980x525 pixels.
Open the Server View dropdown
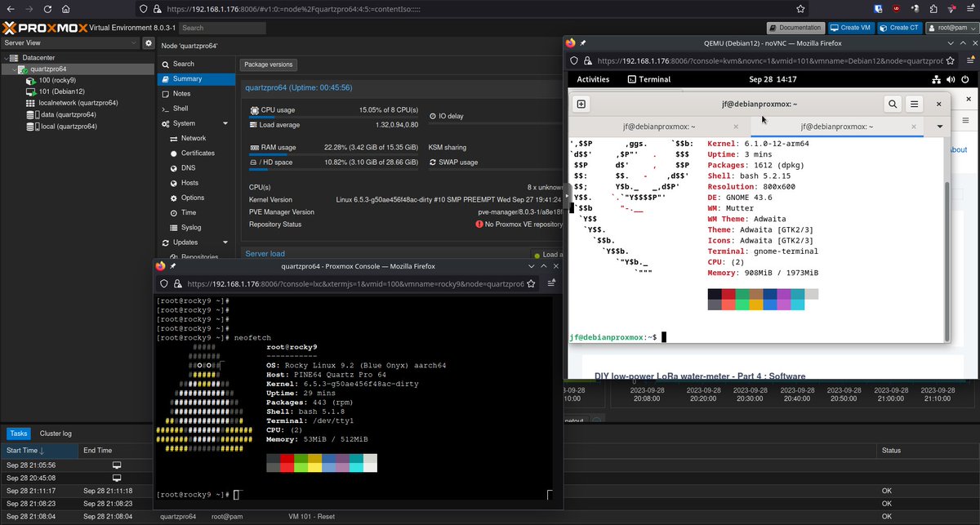click(x=70, y=42)
